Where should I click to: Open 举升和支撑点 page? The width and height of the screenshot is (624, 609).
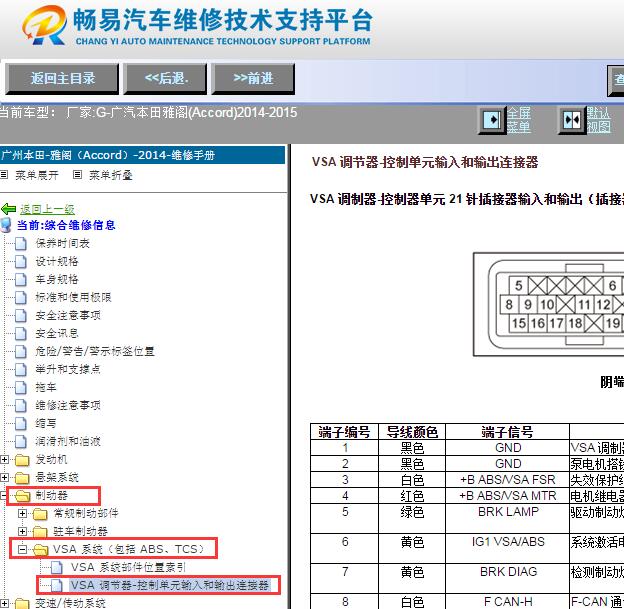pos(68,369)
